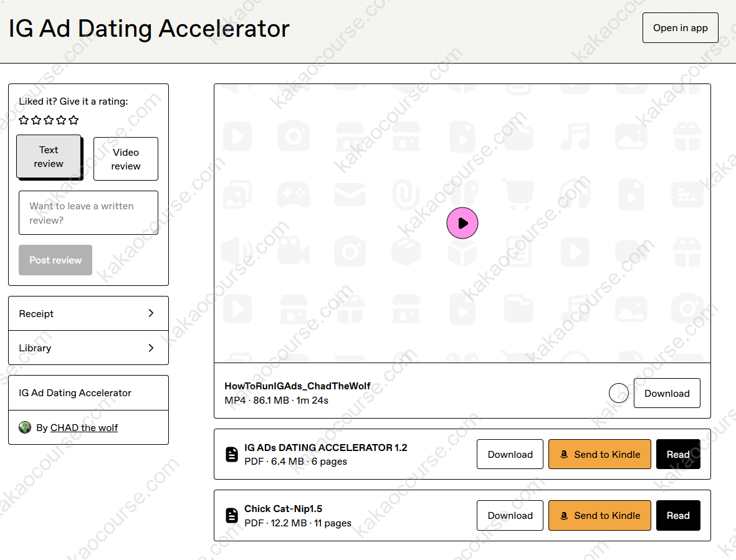Image resolution: width=736 pixels, height=560 pixels.
Task: Toggle the circle next to video Download
Action: click(618, 393)
